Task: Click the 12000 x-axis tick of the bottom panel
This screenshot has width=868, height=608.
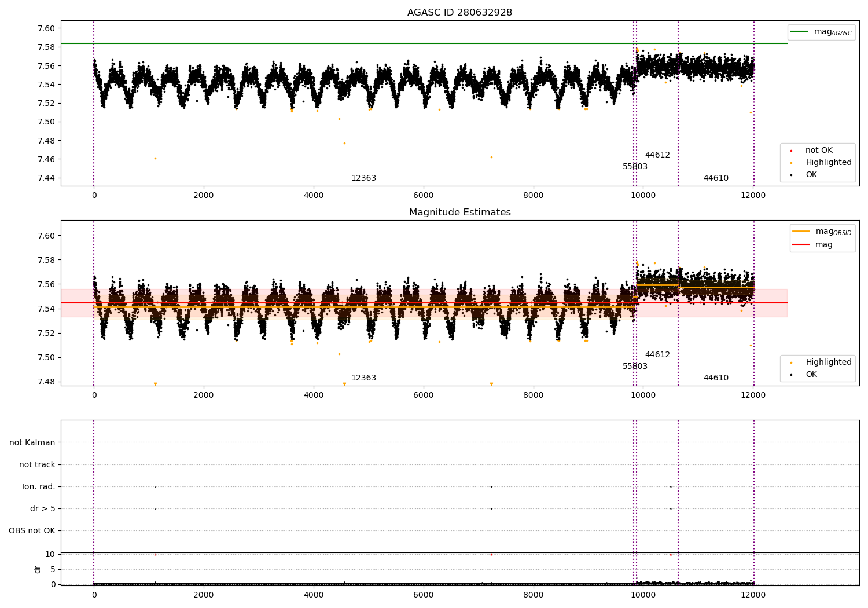Action: (753, 595)
